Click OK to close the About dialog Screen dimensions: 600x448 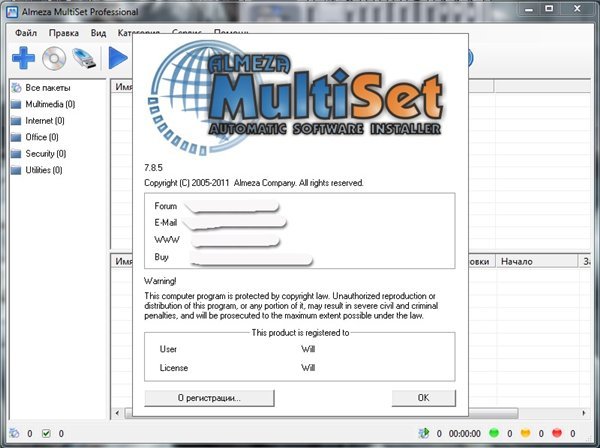click(424, 398)
